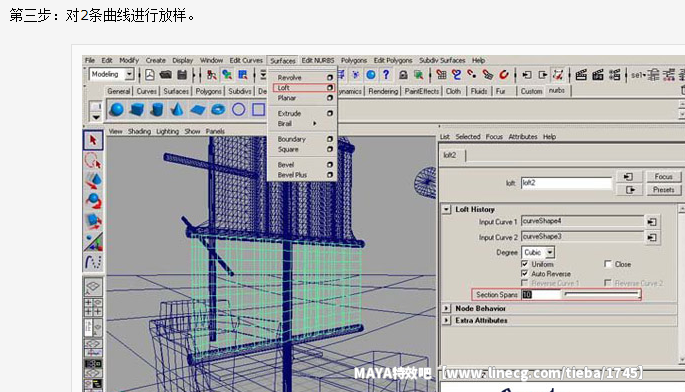Viewport: 685px width, 392px height.
Task: Expand the Node Behavior section
Action: click(x=446, y=308)
